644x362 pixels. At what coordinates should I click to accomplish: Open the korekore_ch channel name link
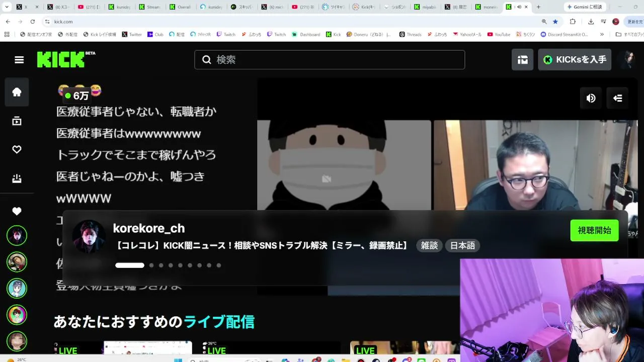(x=149, y=228)
